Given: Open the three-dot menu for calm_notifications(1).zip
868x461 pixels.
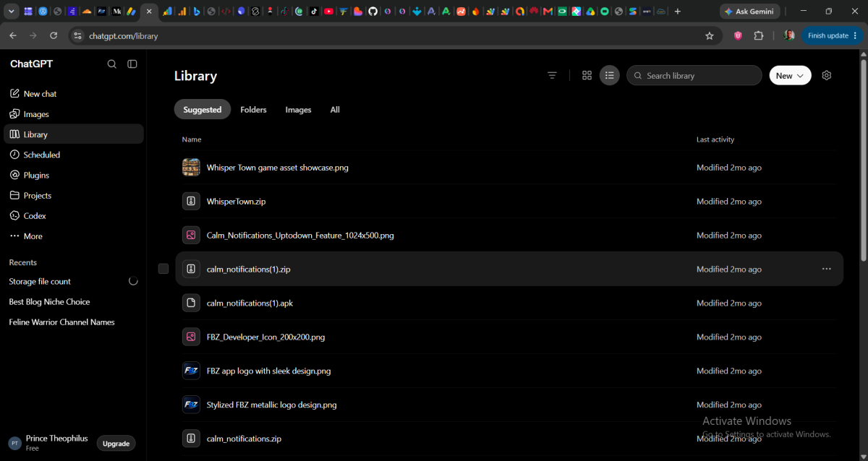Looking at the screenshot, I should click(827, 269).
